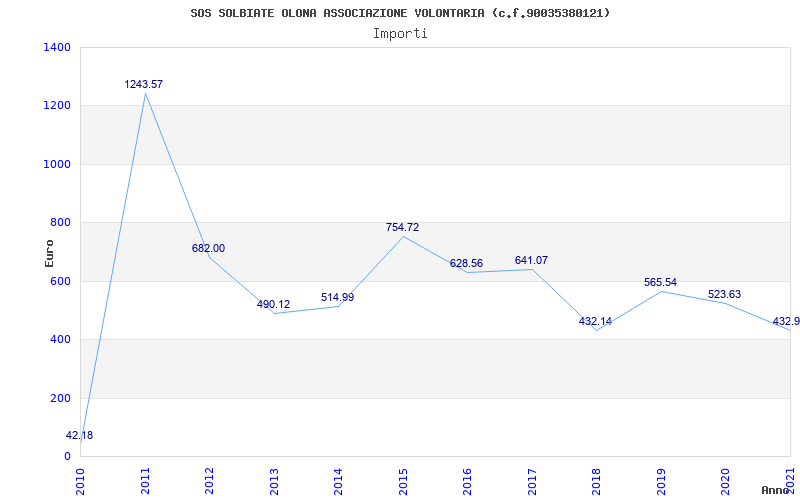Click the 2015 year tick label
Screen dimensions: 800x500
(x=404, y=481)
